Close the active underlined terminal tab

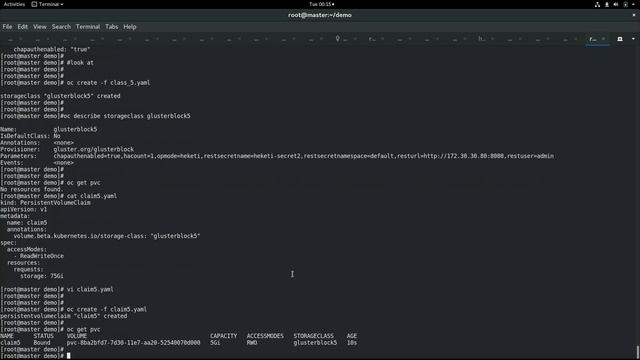pyautogui.click(x=604, y=39)
